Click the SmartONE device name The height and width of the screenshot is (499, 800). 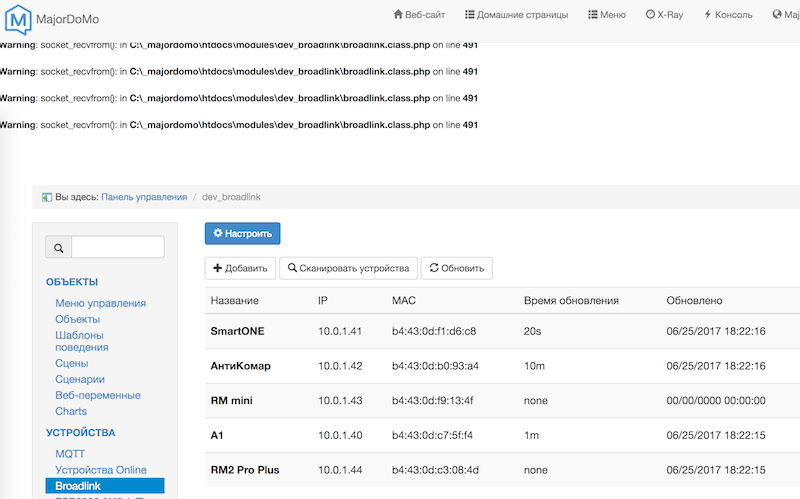pos(237,331)
